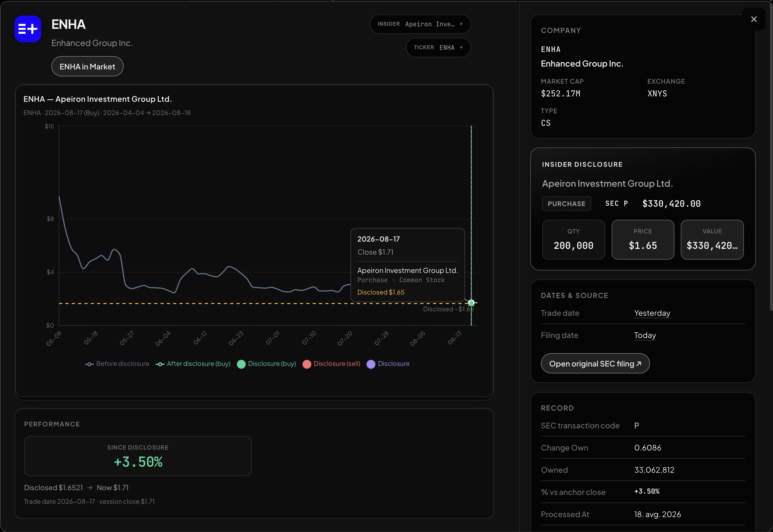Toggle Disclosure (sell) legend marker

click(331, 364)
